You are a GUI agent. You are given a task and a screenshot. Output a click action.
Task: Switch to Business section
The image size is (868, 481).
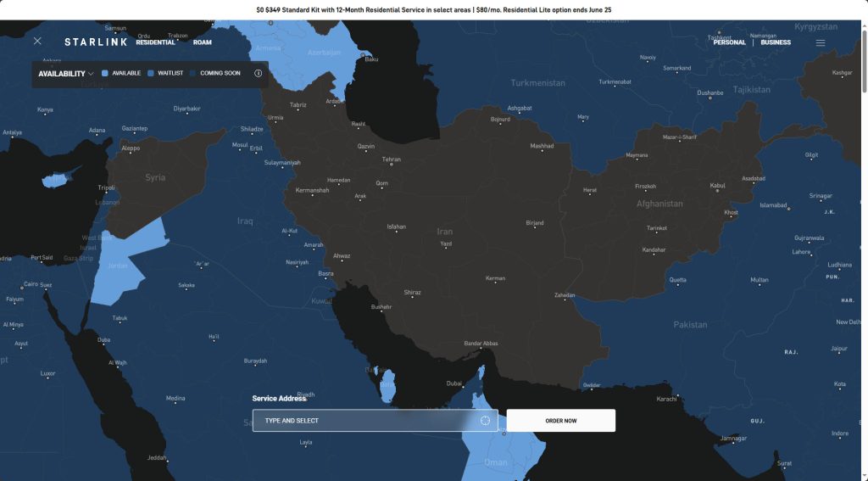point(776,42)
